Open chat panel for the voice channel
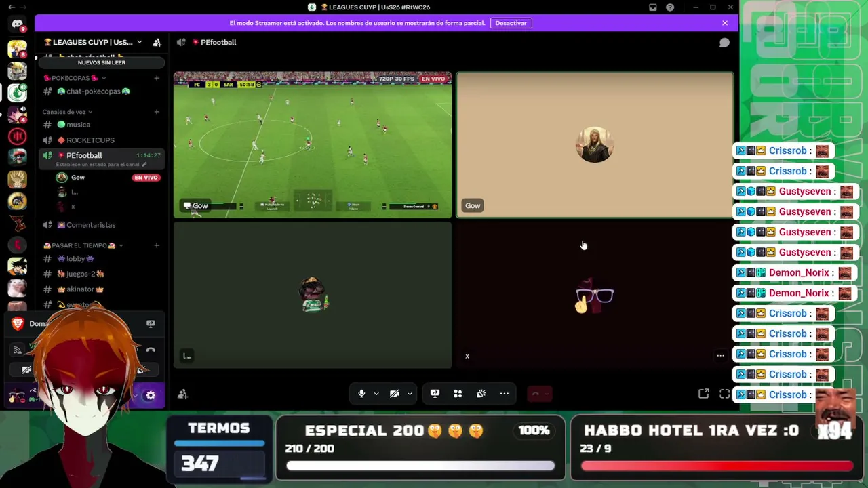The width and height of the screenshot is (868, 488). click(x=724, y=43)
